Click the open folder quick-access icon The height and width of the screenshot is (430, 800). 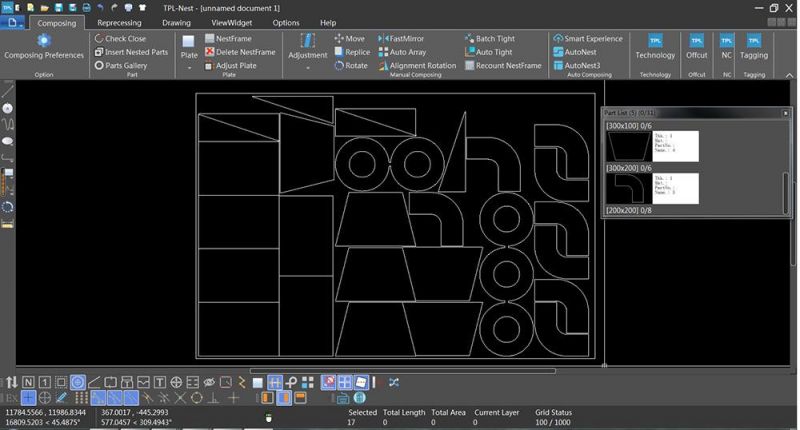point(45,8)
